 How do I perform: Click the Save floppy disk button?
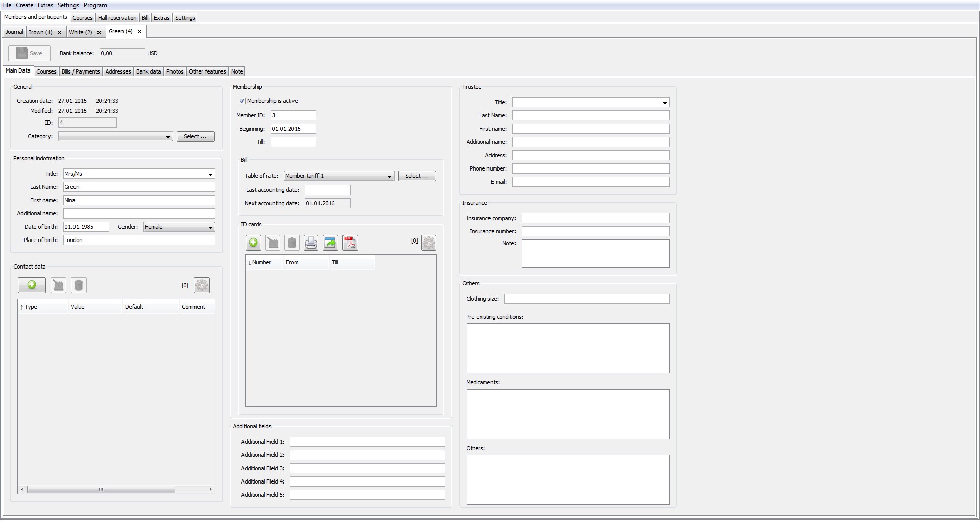coord(29,53)
